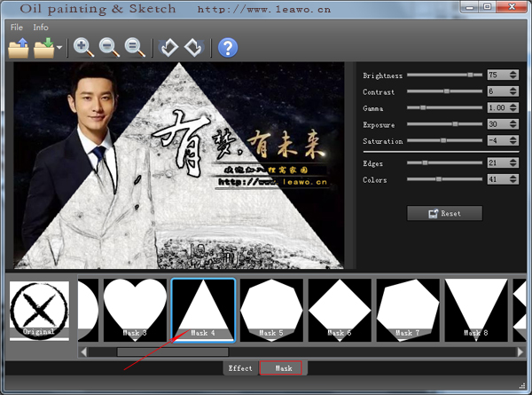
Task: Zoom out with minus magnifier
Action: pyautogui.click(x=109, y=48)
